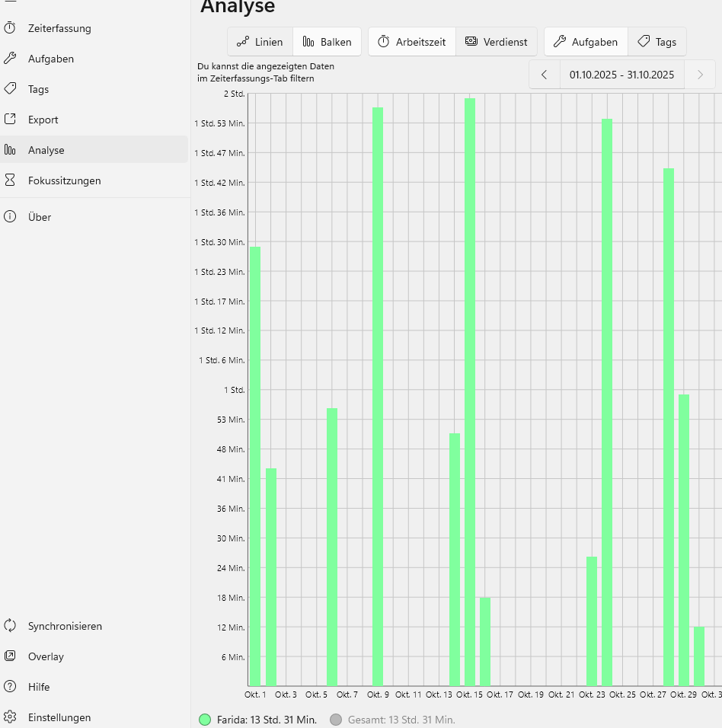This screenshot has width=722, height=728.
Task: Open Einstellungen from the sidebar
Action: click(x=59, y=717)
